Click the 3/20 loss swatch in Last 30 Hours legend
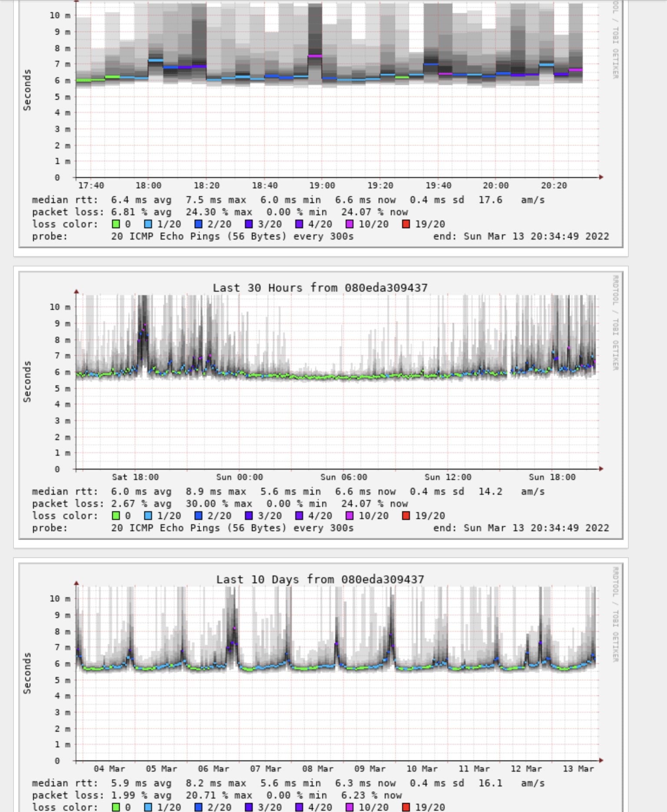This screenshot has width=667, height=812. point(249,516)
